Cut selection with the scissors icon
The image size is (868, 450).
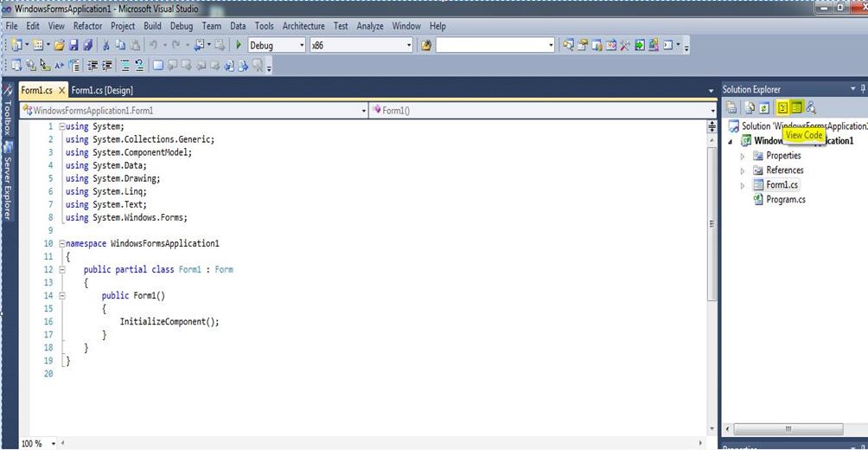[x=105, y=46]
